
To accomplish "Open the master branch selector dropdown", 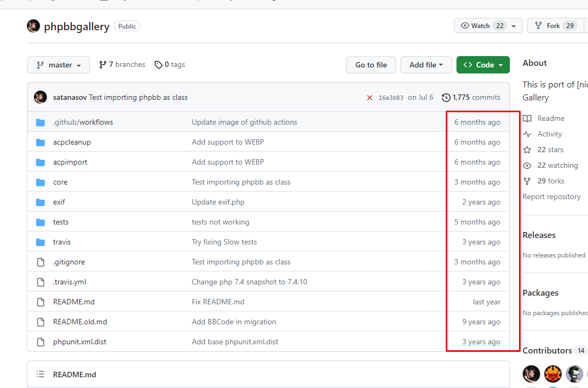I will tap(59, 65).
